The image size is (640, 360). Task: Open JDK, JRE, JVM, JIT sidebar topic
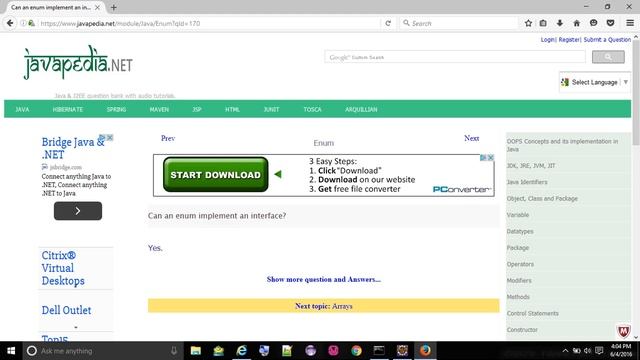pos(531,166)
